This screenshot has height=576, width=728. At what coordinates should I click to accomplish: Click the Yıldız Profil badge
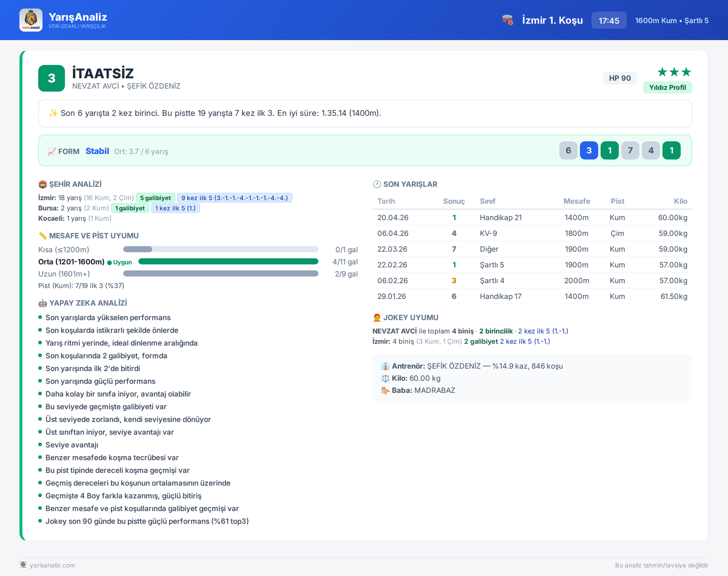click(x=667, y=87)
